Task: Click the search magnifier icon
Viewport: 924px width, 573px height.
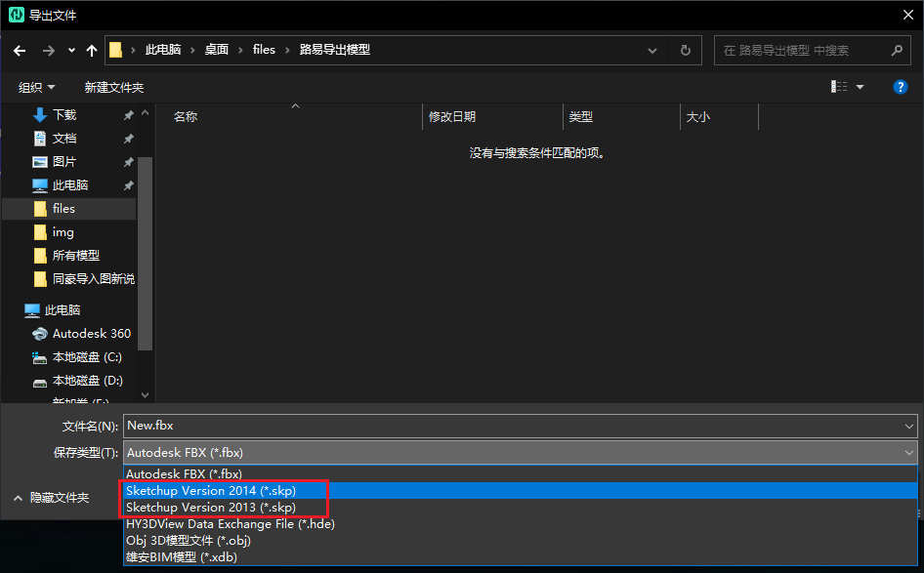Action: coord(897,50)
